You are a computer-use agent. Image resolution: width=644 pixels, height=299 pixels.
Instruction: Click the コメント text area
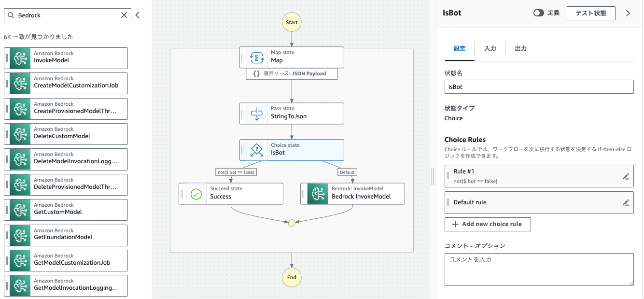(x=539, y=270)
